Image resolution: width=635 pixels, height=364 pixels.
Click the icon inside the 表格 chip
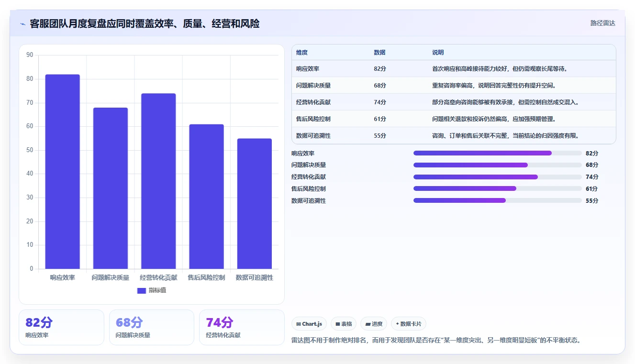[x=338, y=324]
